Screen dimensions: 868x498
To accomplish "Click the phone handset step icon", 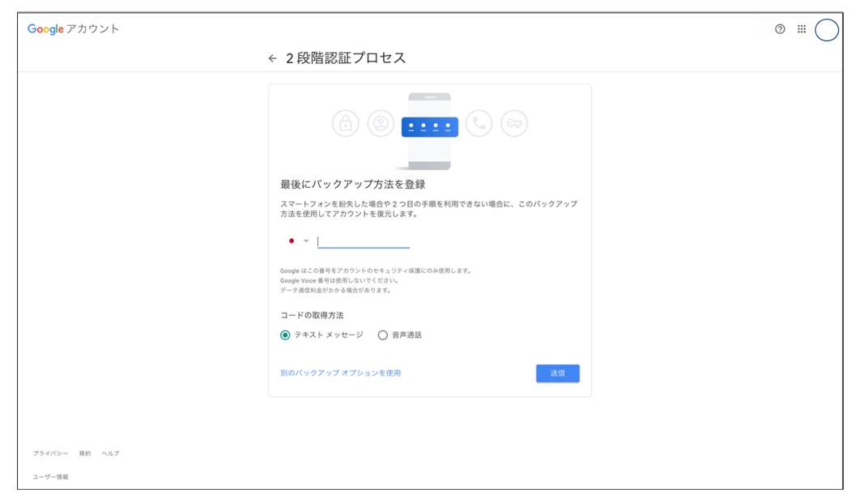I will 479,124.
